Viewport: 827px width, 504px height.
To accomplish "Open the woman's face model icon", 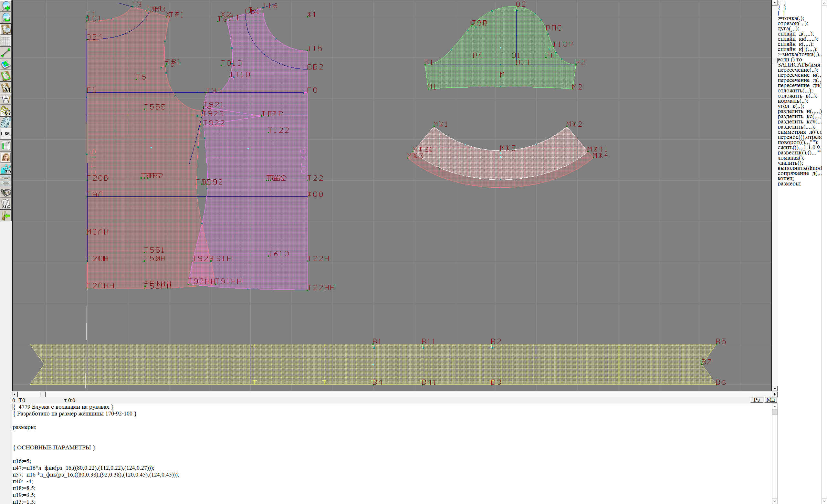I will tap(6, 157).
